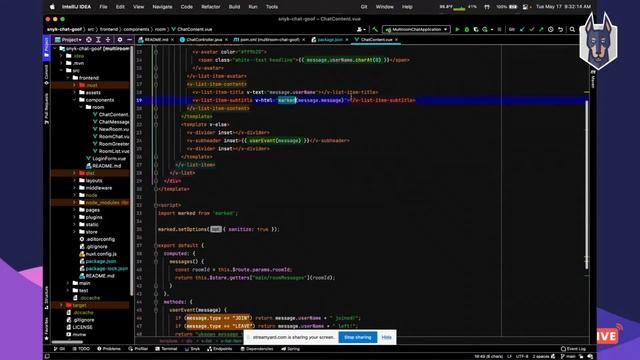Screen dimensions: 640x360
Task: Open Project panel gear settings
Action: pos(120,40)
